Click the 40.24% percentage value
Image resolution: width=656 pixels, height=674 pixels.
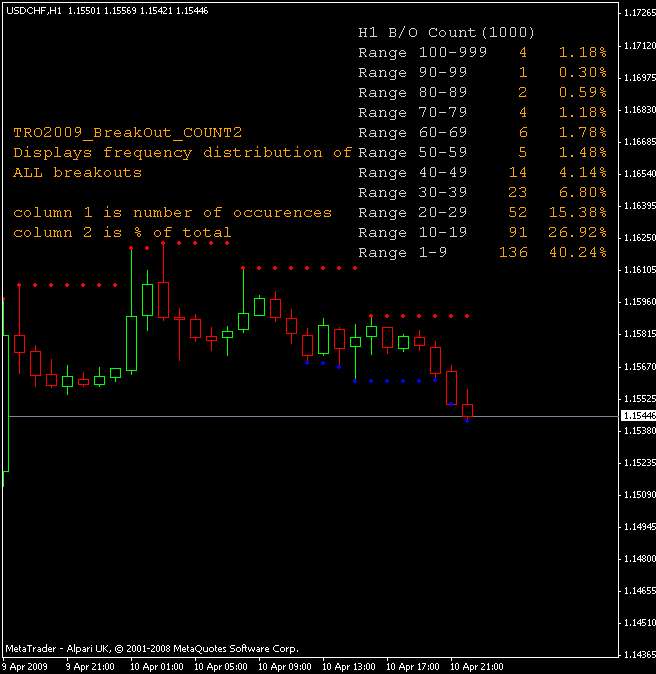pyautogui.click(x=582, y=252)
